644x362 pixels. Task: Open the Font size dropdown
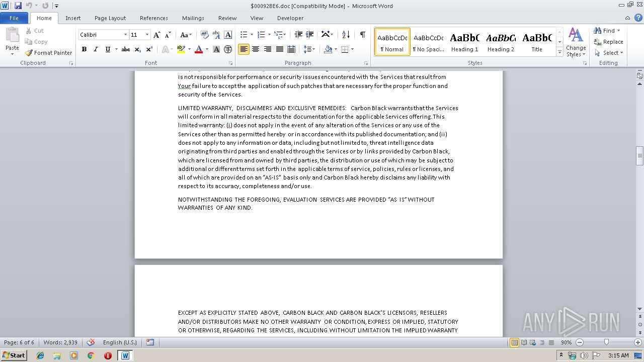[147, 35]
